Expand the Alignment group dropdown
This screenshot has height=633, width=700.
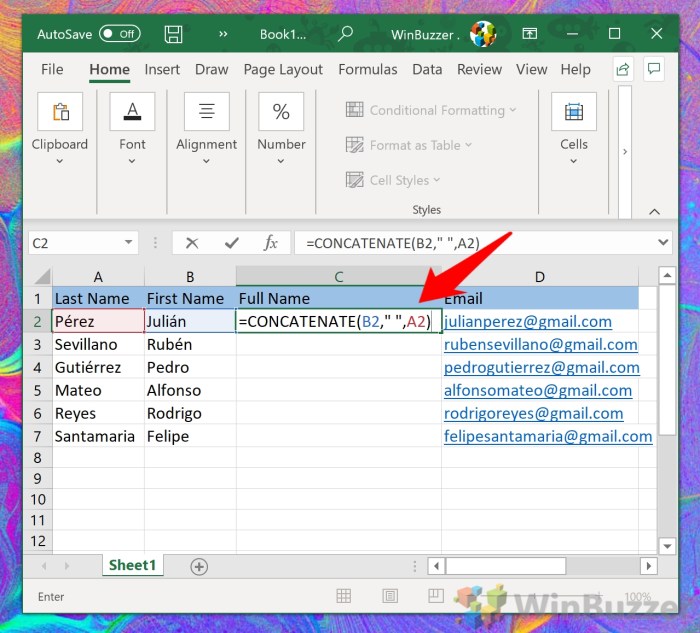(x=206, y=161)
